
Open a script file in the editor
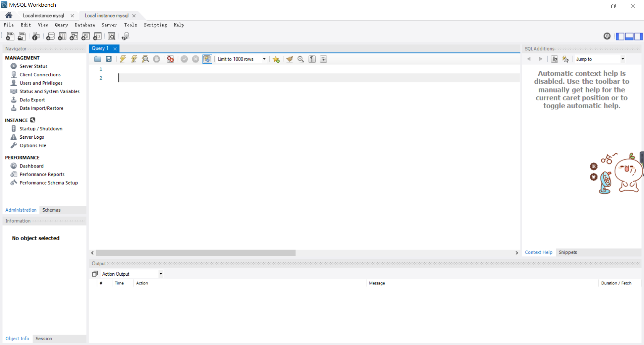coord(98,59)
